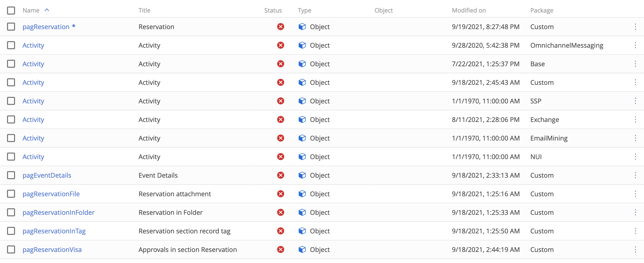Viewport: 644px width, 263px height.
Task: Open the pagEventDetails link
Action: pyautogui.click(x=47, y=175)
